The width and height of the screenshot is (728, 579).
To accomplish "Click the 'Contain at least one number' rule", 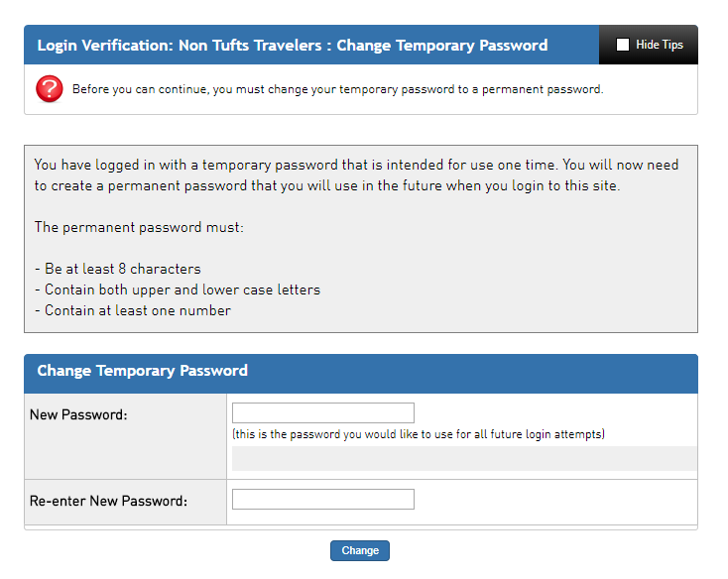I will pos(133,310).
